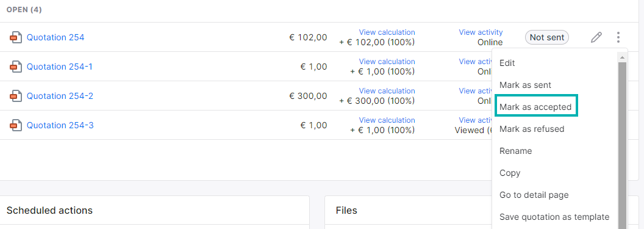This screenshot has height=229, width=644.
Task: Click the document icon beside Quotation 254-3
Action: 16,125
